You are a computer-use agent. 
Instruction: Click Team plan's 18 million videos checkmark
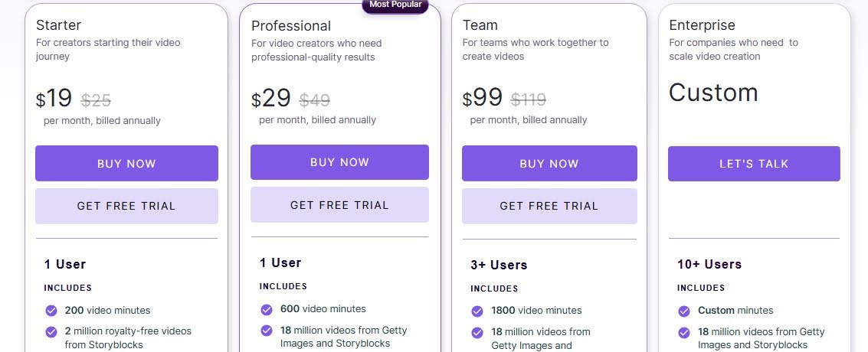[x=477, y=332]
